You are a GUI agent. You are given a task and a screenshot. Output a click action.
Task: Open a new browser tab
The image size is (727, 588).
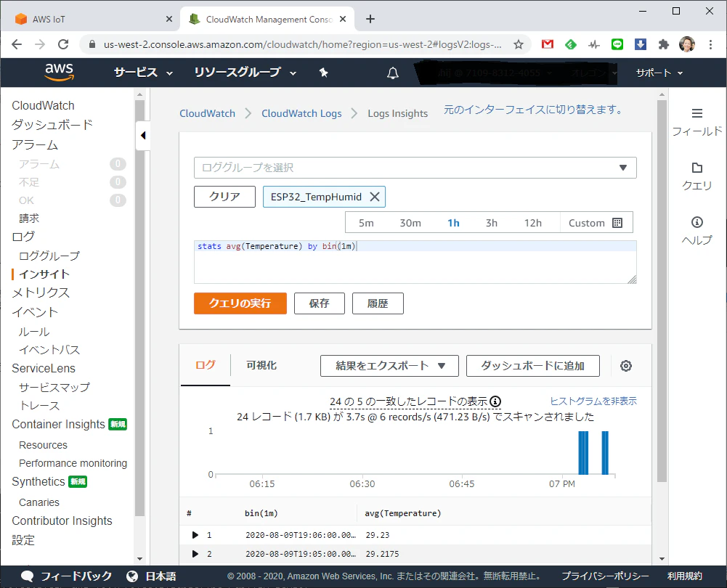pos(370,19)
